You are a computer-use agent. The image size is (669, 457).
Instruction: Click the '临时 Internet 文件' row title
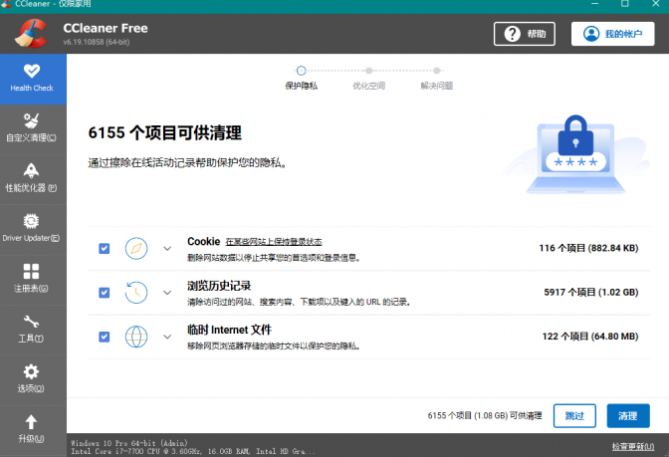[x=229, y=329]
